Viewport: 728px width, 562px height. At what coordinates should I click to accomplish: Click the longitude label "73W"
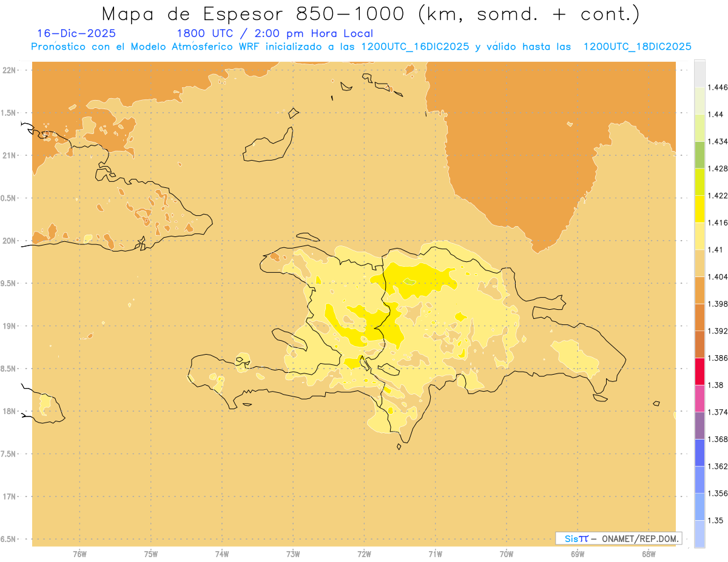coord(293,555)
